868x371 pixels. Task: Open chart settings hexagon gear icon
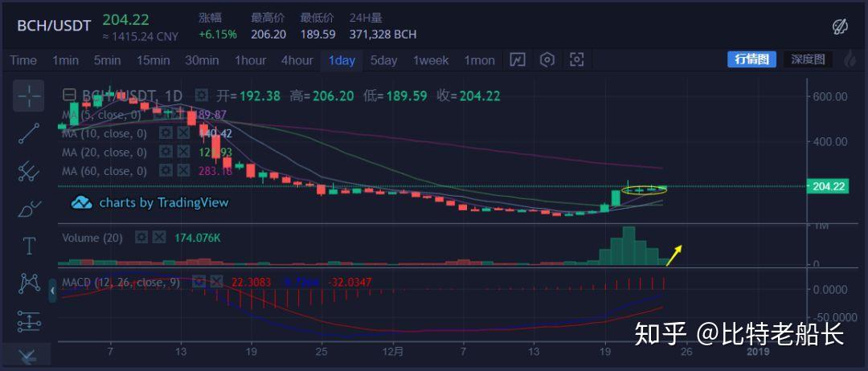pos(547,59)
